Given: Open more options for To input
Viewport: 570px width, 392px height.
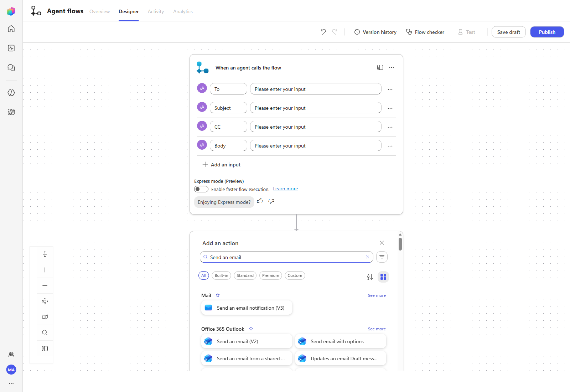Looking at the screenshot, I should pos(390,89).
